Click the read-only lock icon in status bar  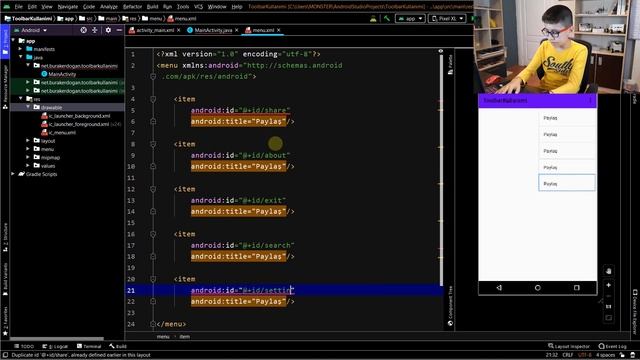coord(622,355)
